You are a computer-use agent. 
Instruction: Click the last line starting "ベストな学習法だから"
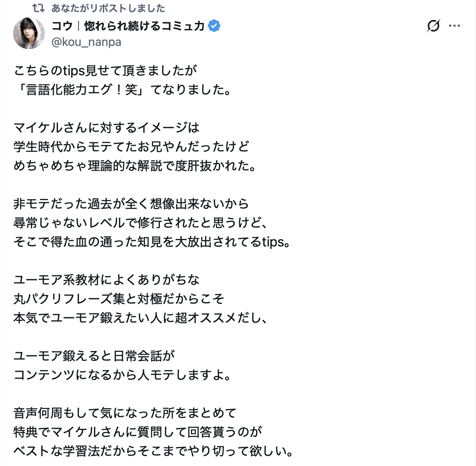(x=154, y=451)
